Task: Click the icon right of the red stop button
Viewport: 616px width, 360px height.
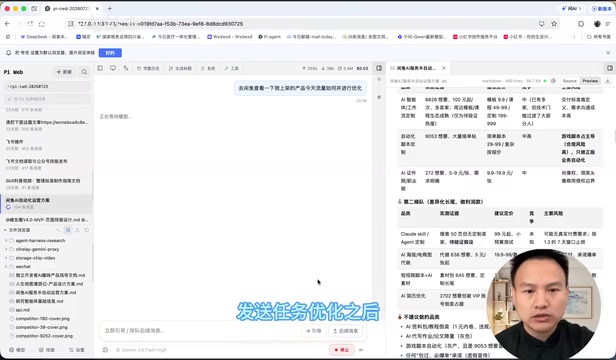Action: 361,350
